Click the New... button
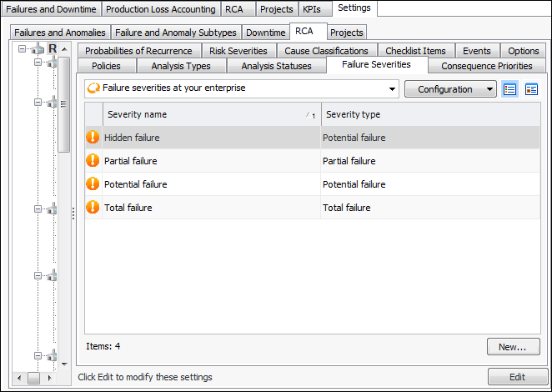This screenshot has width=552, height=392. [513, 347]
